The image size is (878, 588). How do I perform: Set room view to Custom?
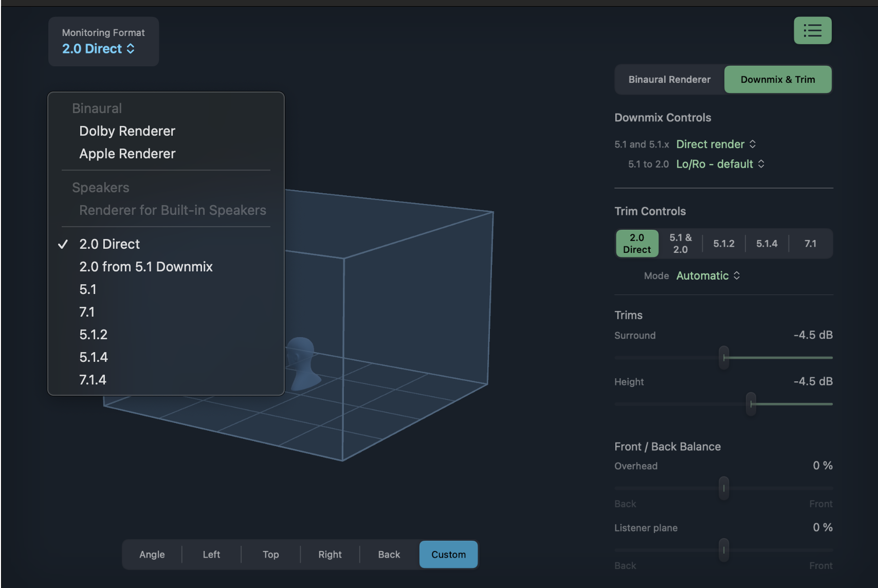[x=448, y=555]
